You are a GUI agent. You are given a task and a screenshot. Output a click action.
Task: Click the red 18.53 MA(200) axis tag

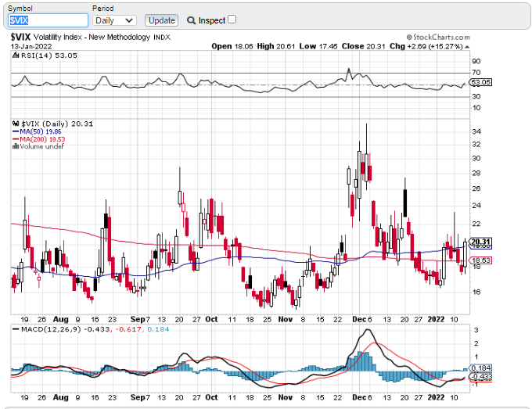(480, 260)
